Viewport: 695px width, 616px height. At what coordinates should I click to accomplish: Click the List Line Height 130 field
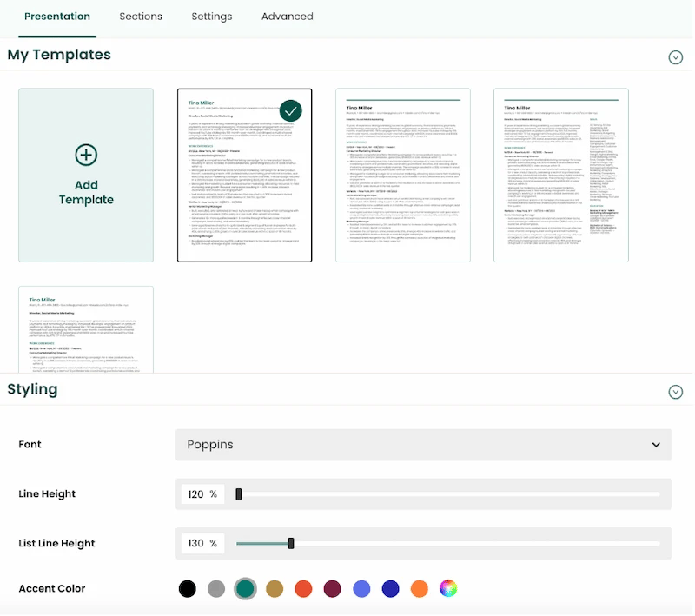click(202, 543)
